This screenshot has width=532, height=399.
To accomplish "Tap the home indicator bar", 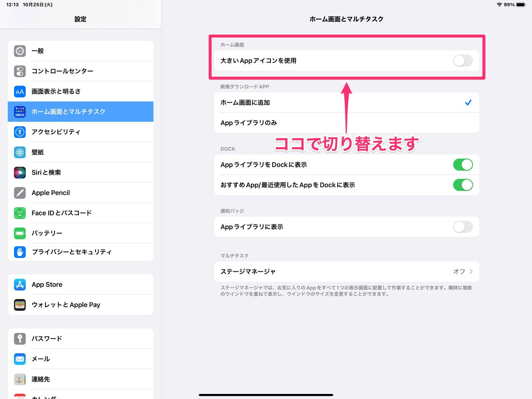I will click(266, 395).
